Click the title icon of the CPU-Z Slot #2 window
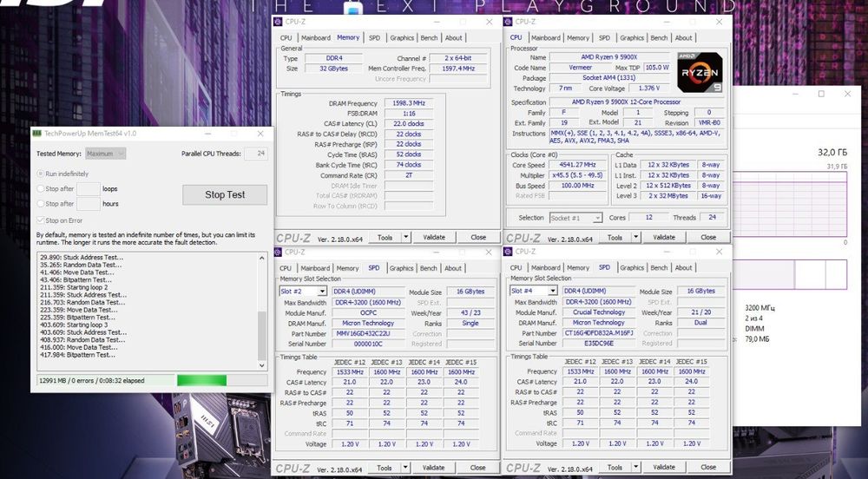This screenshot has height=479, width=868. point(279,252)
